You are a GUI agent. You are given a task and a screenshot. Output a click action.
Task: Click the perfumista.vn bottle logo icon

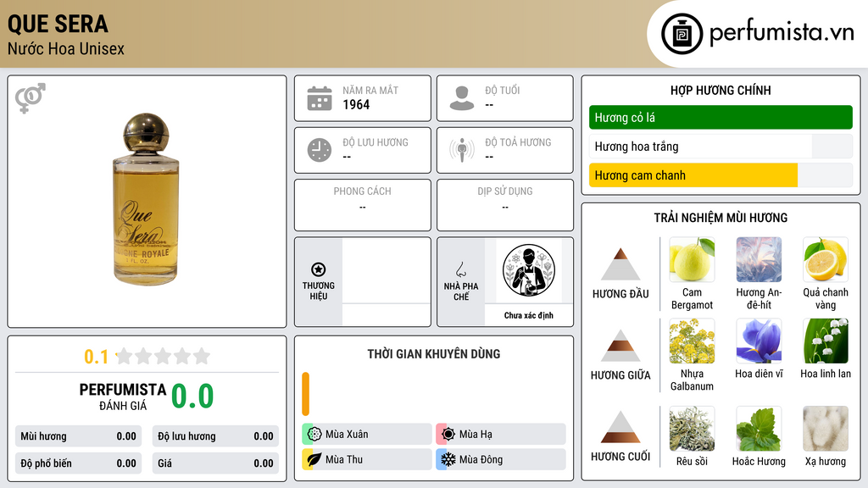coord(682,34)
